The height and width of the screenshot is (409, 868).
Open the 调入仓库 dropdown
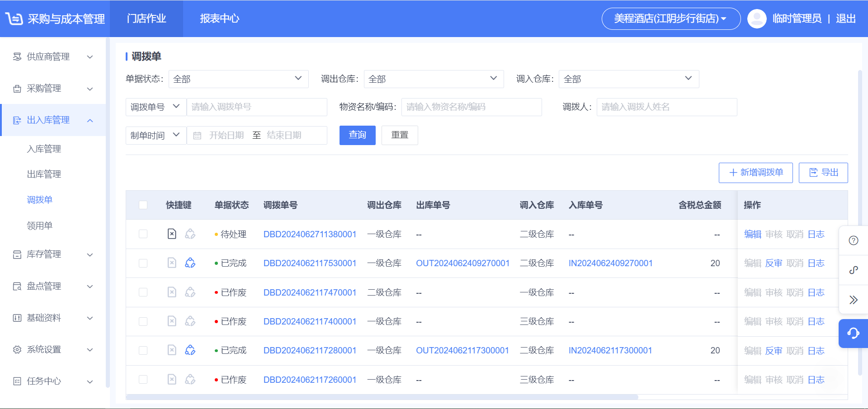click(x=629, y=79)
